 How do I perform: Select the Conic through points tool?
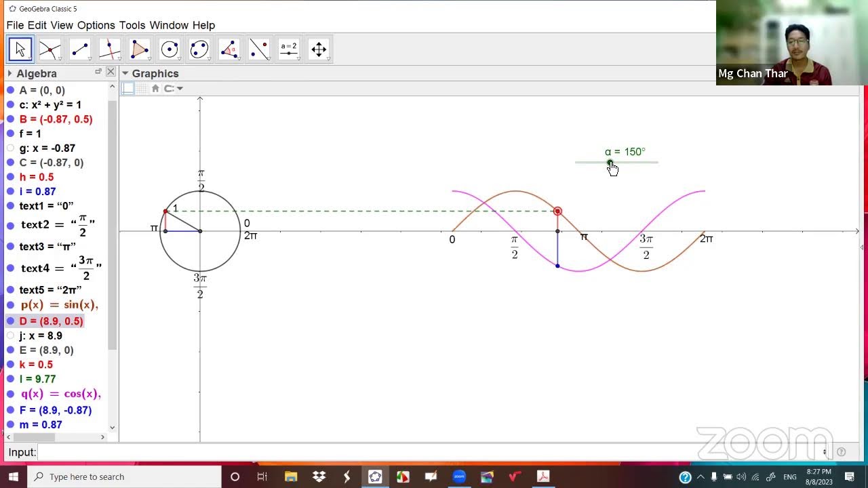coord(199,49)
